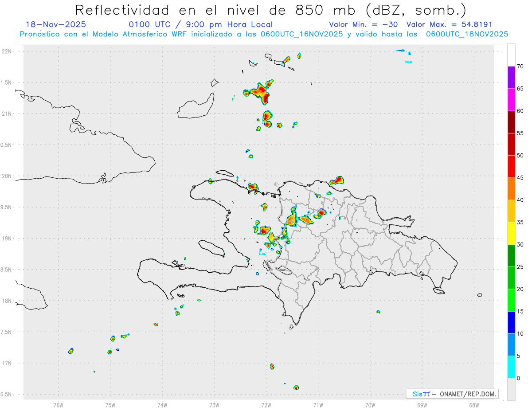
Task: Pick the gray below-zero swatch at colorbar bottom
Action: [x=511, y=389]
